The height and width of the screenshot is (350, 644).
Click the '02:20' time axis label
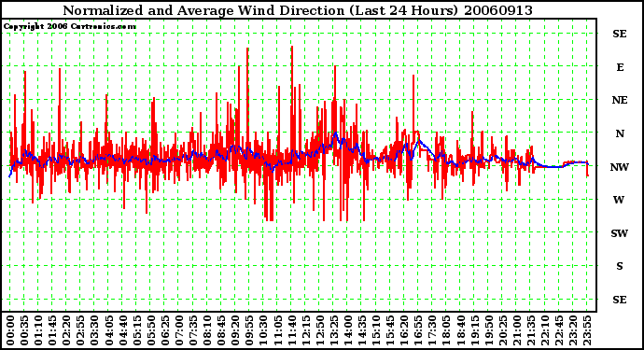66,330
